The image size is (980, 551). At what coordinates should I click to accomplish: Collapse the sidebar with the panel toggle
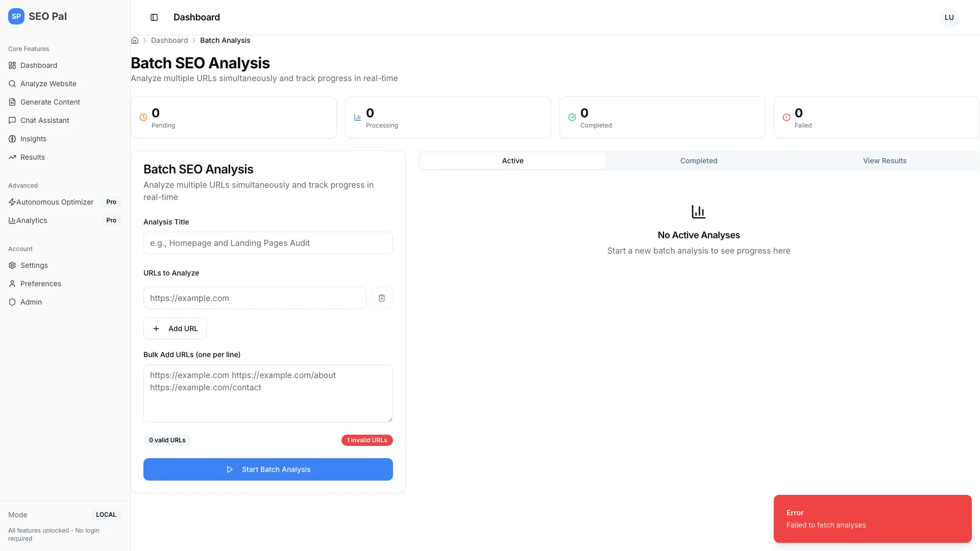point(154,17)
